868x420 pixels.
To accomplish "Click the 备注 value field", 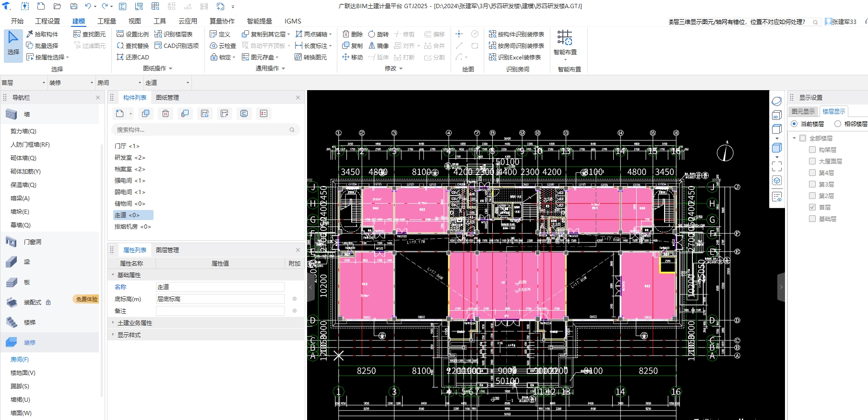I will (220, 311).
